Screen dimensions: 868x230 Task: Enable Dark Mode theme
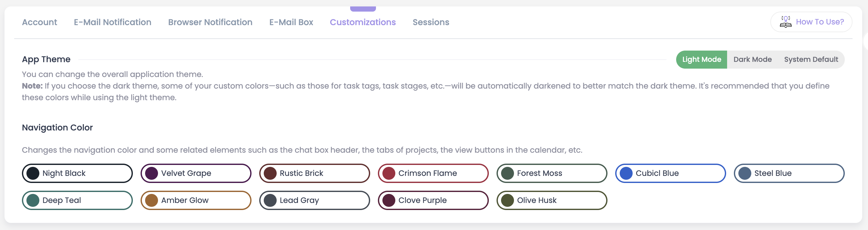tap(753, 60)
